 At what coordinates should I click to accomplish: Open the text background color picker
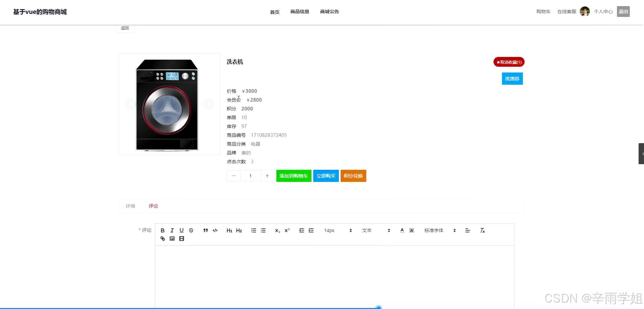click(412, 230)
